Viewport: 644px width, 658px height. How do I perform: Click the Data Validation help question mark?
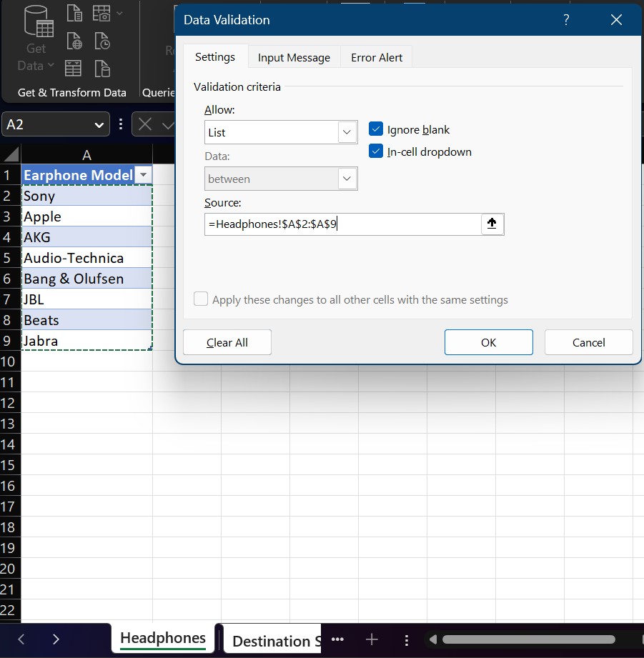pos(566,20)
